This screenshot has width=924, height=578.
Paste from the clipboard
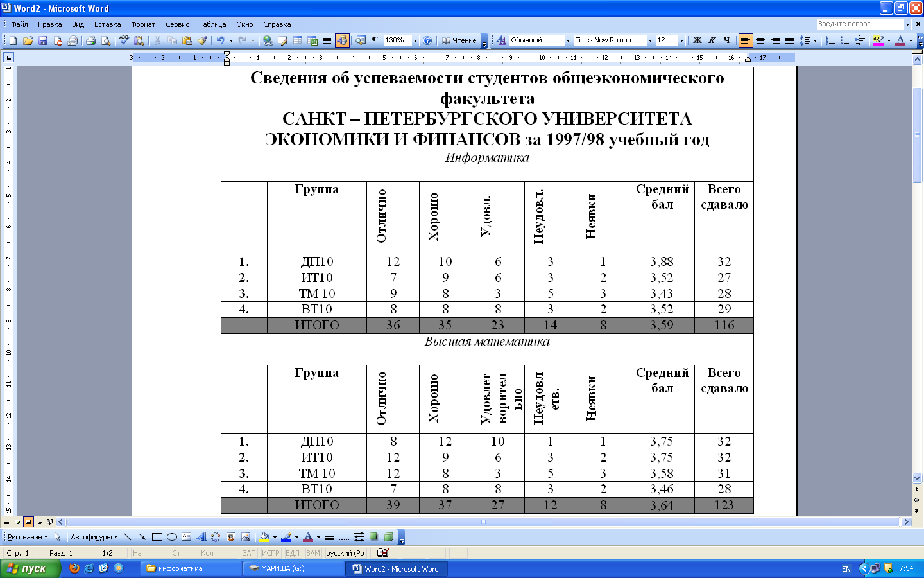coord(187,40)
